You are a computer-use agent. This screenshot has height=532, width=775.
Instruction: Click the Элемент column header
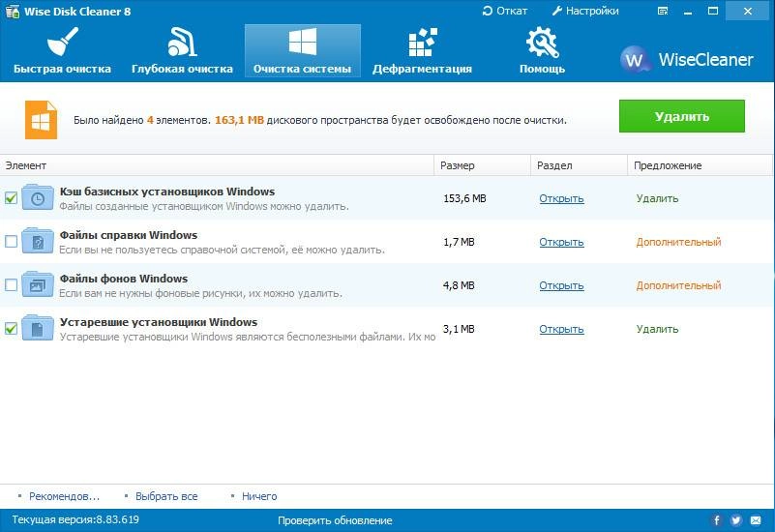pos(217,165)
